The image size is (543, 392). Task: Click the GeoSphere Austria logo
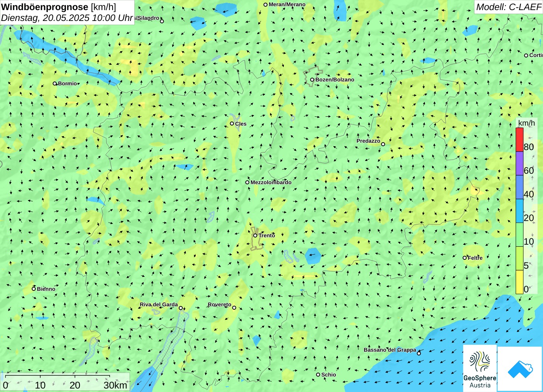coord(480,368)
